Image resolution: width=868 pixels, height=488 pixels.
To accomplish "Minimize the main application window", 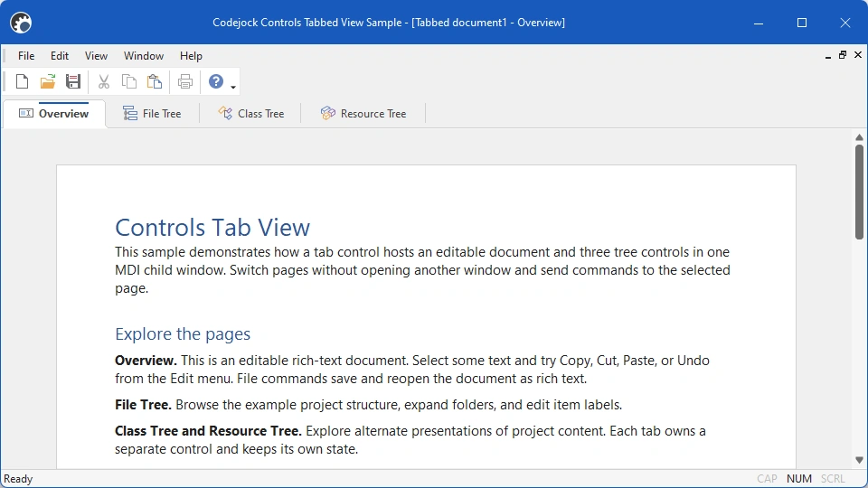I will tap(759, 23).
